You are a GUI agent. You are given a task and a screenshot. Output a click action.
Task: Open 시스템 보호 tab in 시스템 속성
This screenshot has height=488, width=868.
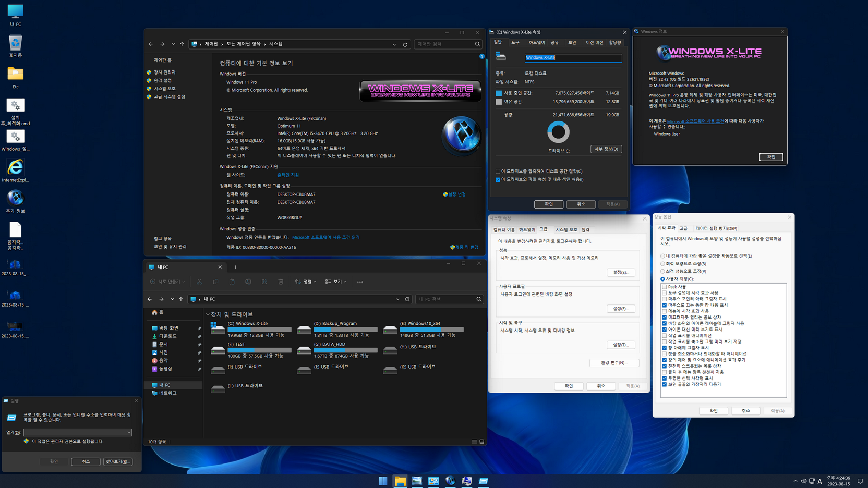click(x=566, y=230)
